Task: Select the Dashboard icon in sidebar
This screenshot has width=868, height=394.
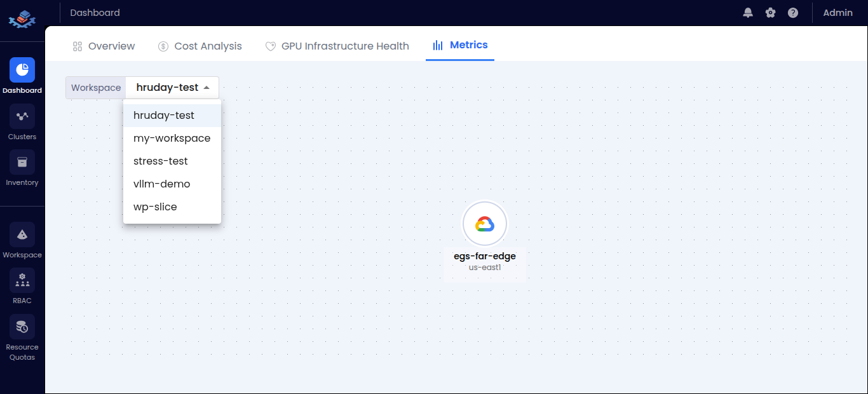Action: point(22,70)
